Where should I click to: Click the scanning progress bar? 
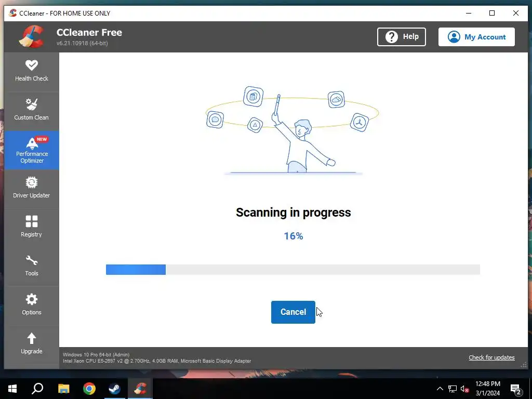[293, 270]
